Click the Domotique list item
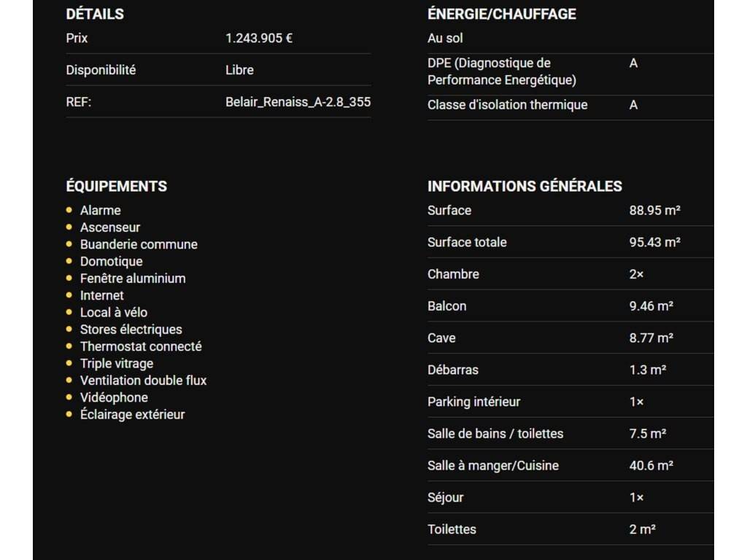 pos(111,261)
